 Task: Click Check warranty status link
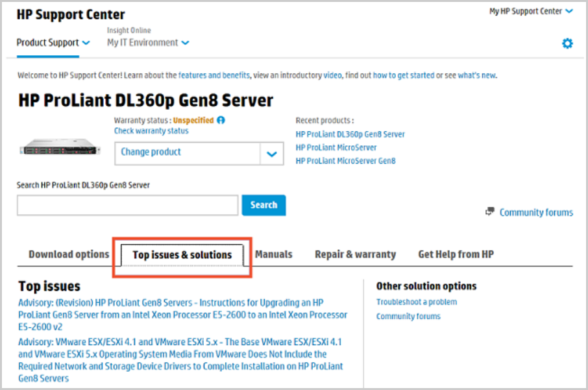click(x=151, y=131)
